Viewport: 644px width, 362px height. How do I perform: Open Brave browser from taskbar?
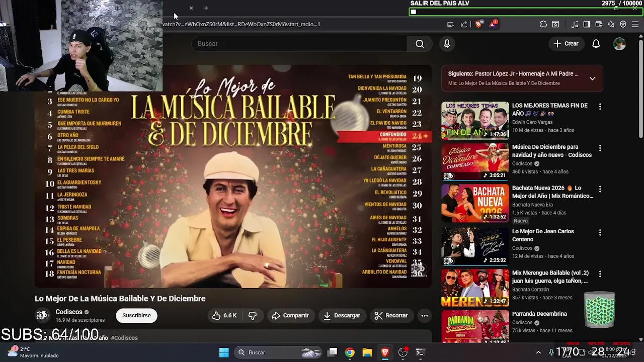click(385, 352)
